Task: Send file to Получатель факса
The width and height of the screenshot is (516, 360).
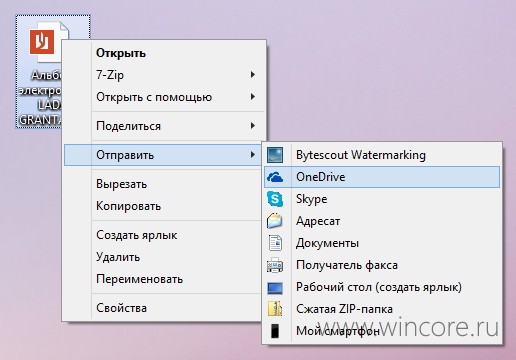Action: [x=382, y=265]
